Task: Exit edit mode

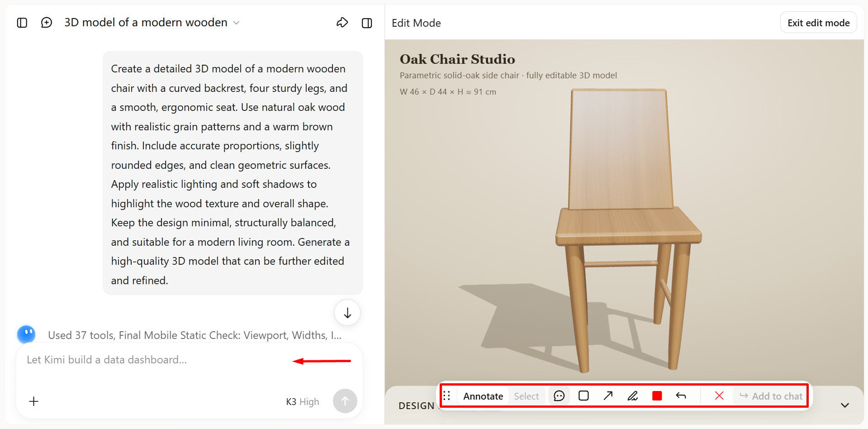Action: [x=818, y=23]
